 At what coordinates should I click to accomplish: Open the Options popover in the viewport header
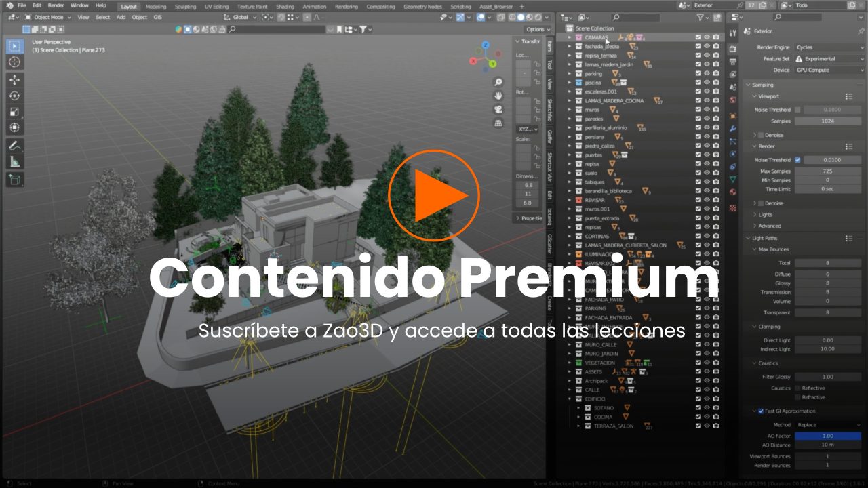[x=536, y=29]
